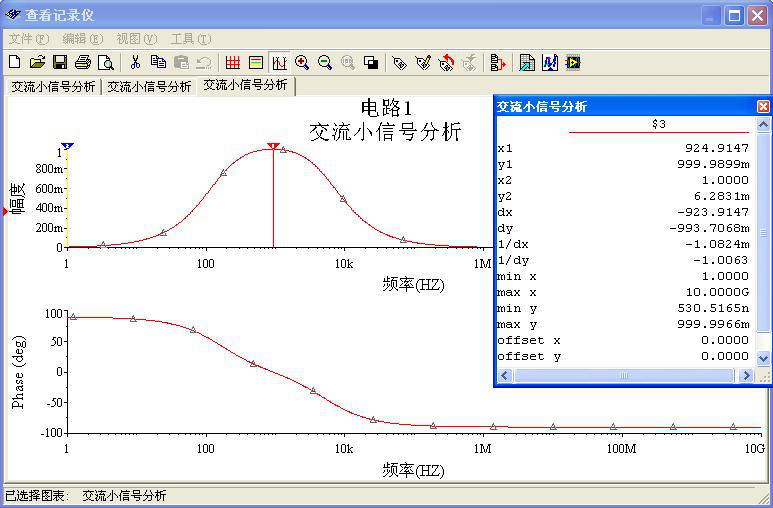Click right arrow on cursor panel horizontal scrollbar
The width and height of the screenshot is (773, 508).
click(745, 376)
